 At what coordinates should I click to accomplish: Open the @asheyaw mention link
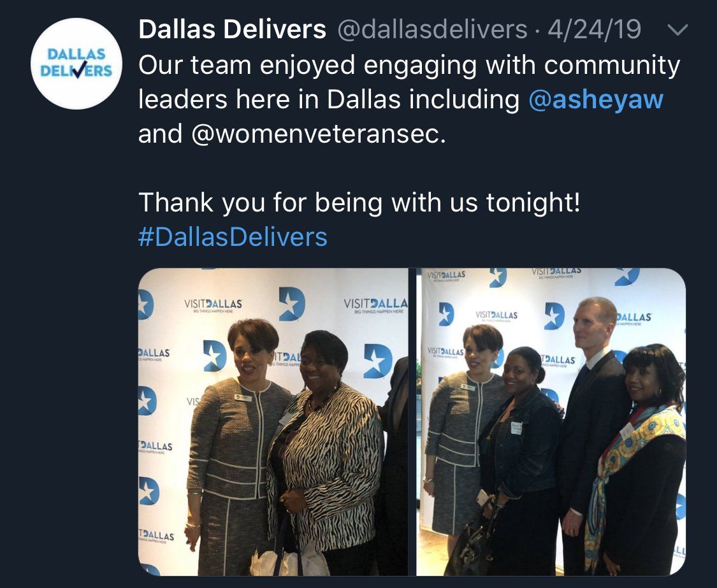point(596,99)
